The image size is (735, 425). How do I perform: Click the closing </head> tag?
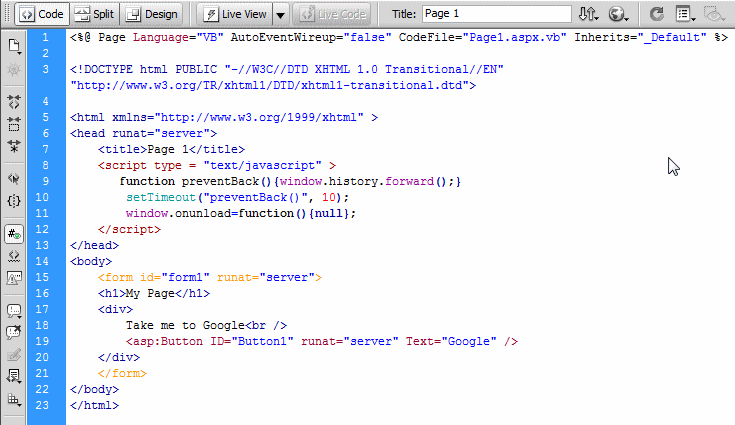tap(94, 245)
